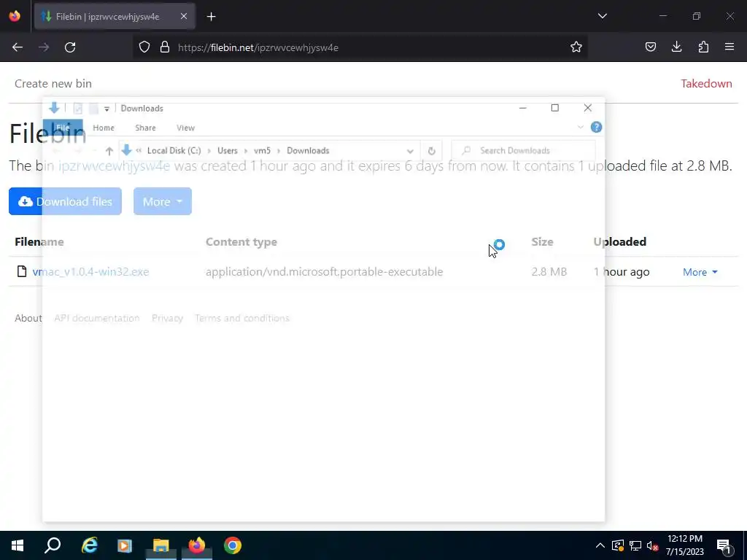Open Privacy footer link
Screen dimensions: 747x560
click(167, 318)
